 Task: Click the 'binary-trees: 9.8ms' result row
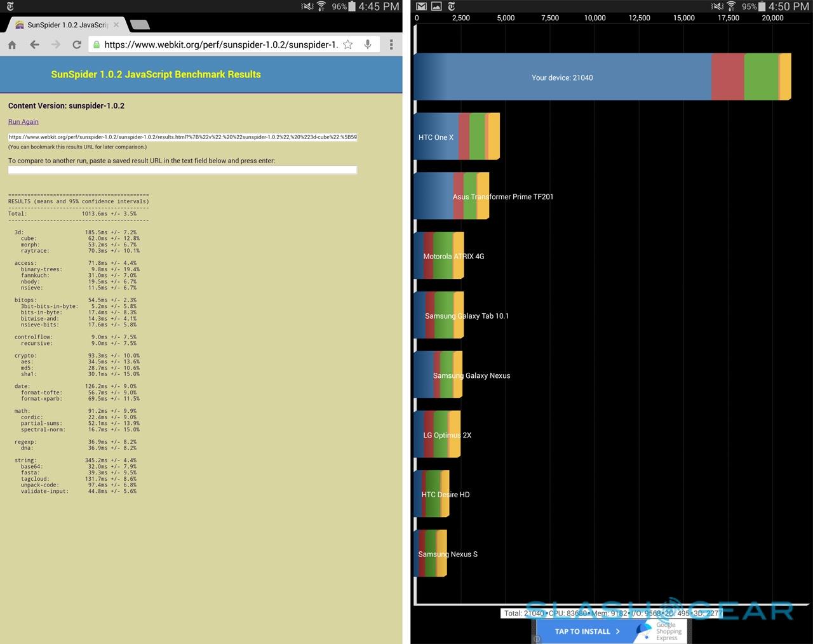(80, 269)
